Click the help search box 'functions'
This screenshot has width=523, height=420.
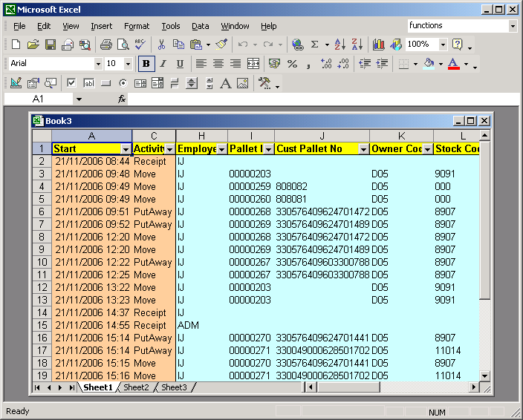click(x=458, y=26)
